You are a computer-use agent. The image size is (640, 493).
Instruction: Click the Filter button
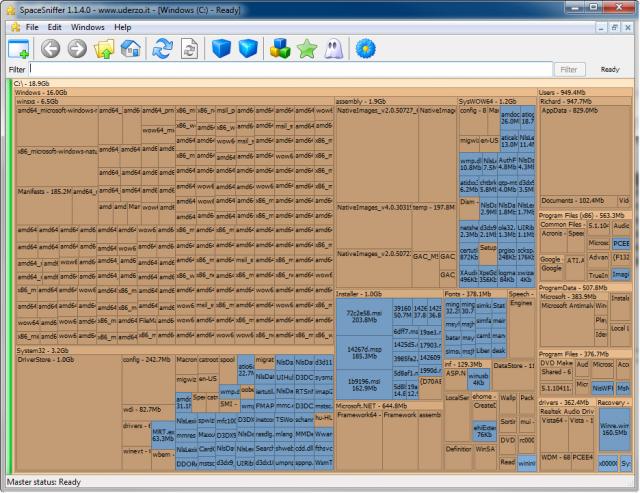[x=569, y=69]
